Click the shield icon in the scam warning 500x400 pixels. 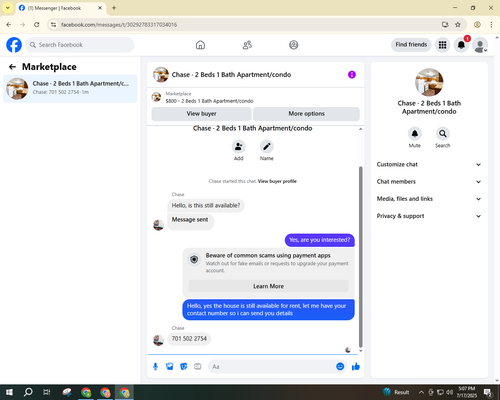tap(194, 259)
